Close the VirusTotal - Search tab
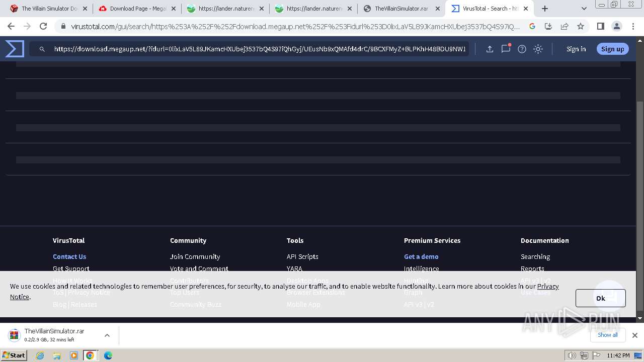 click(526, 9)
